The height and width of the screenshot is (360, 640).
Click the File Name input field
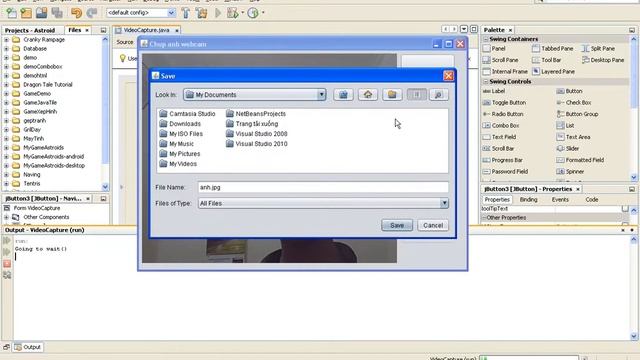323,187
